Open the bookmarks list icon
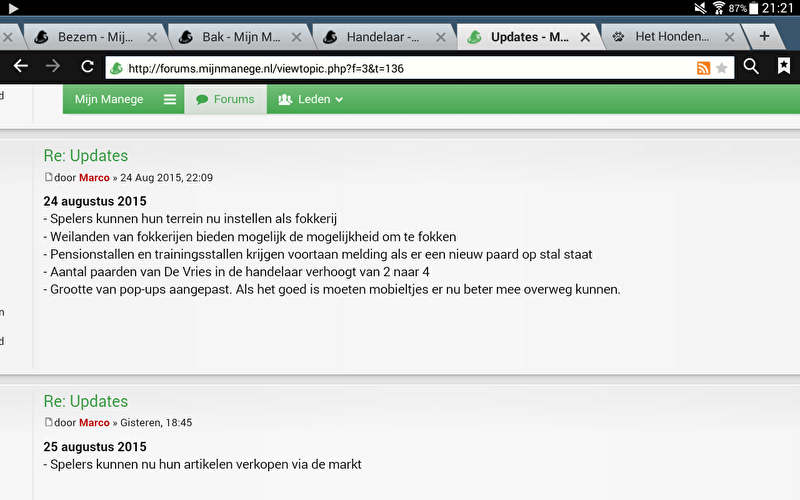The width and height of the screenshot is (800, 500). tap(784, 66)
